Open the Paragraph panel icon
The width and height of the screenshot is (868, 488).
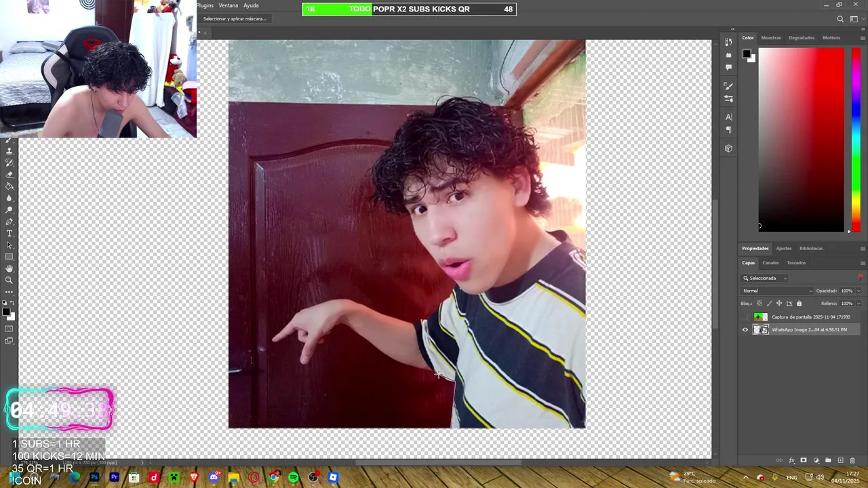point(728,129)
